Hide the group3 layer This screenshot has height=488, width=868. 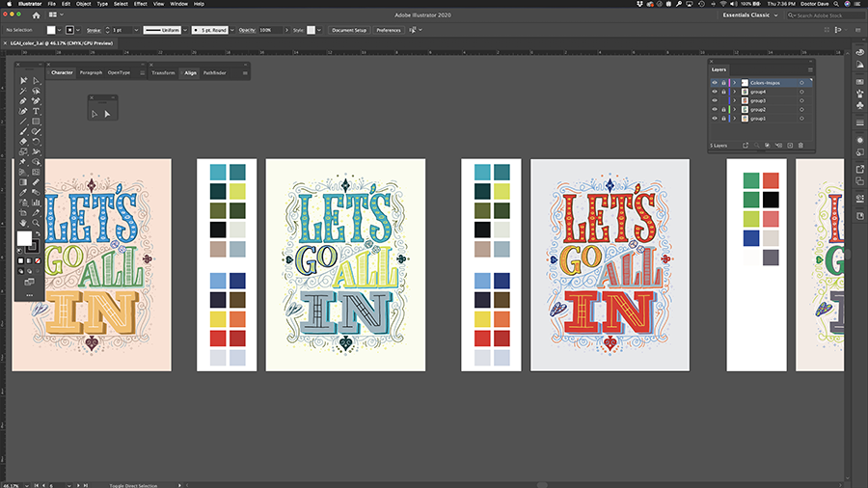(x=714, y=100)
